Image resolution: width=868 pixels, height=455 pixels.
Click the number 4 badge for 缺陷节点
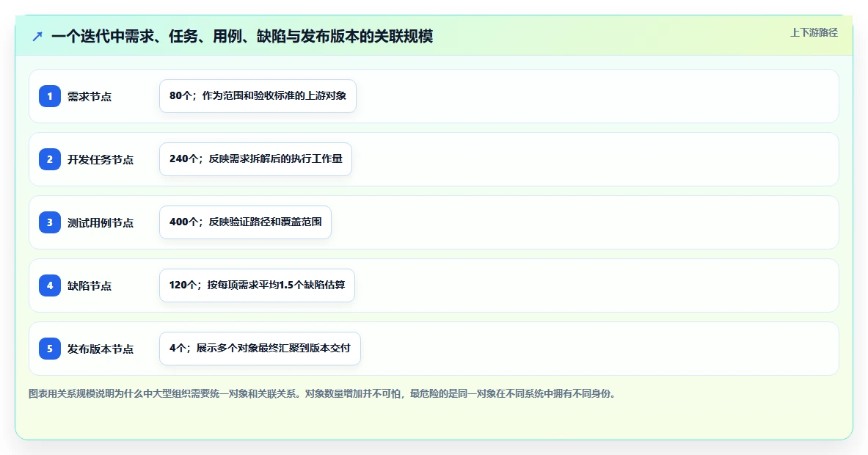pos(50,285)
